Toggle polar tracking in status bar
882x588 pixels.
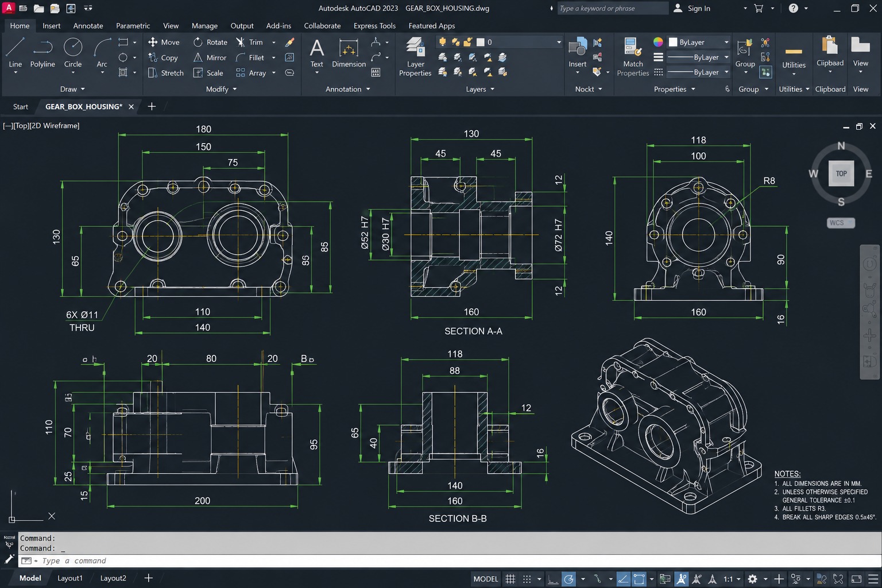point(568,579)
